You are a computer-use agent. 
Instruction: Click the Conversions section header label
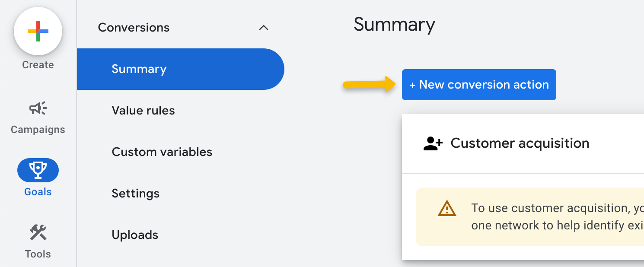pos(134,28)
